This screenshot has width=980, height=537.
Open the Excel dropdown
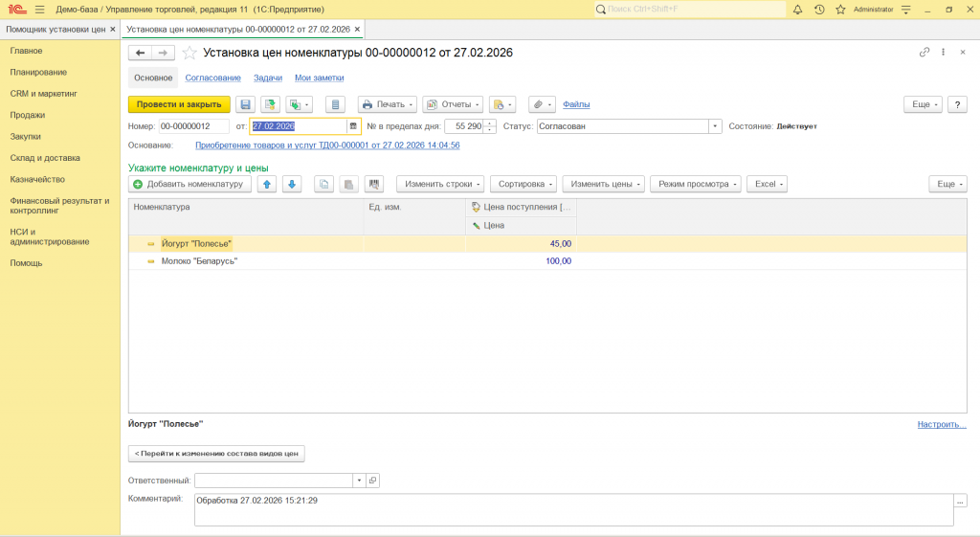[x=767, y=184]
